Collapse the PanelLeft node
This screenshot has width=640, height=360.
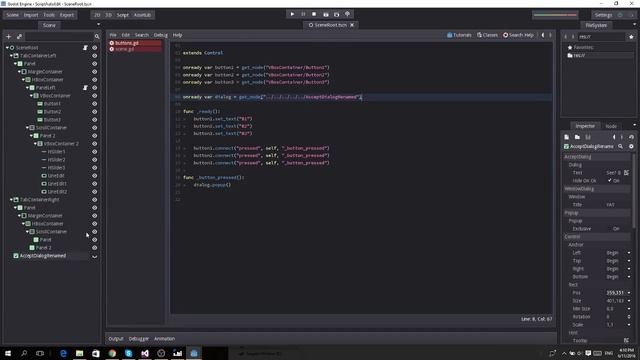pyautogui.click(x=27, y=88)
